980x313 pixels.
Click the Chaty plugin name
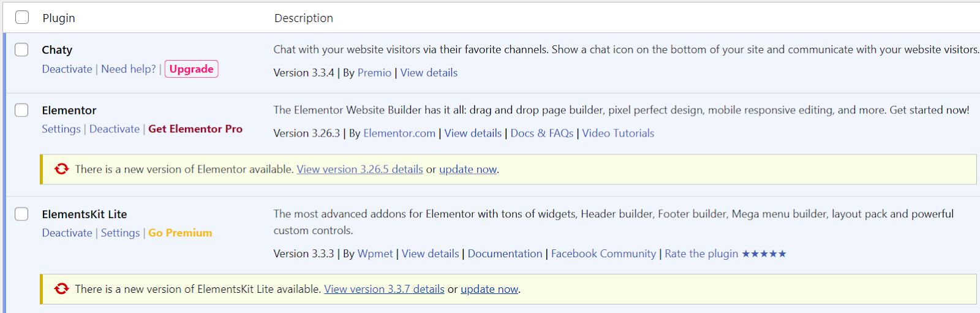[57, 50]
